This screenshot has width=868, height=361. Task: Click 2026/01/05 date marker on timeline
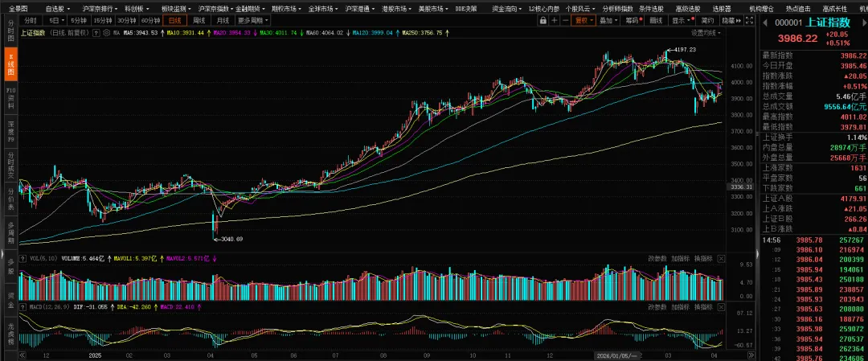tap(618, 355)
